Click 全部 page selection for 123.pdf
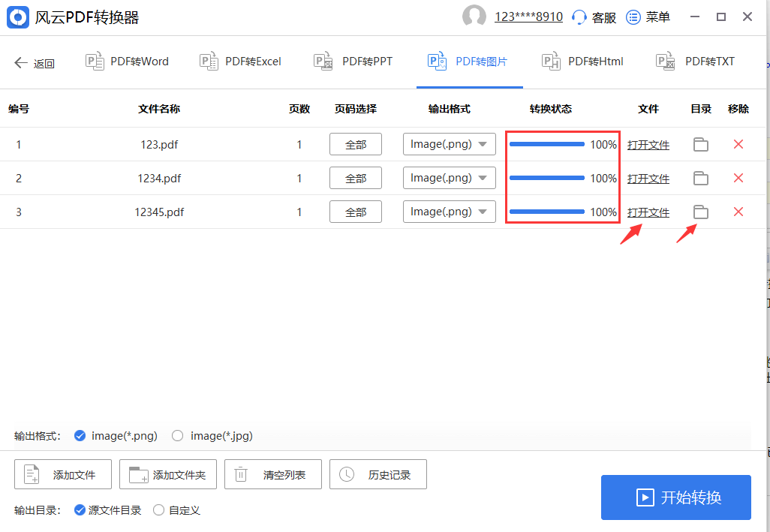Viewport: 770px width, 532px height. [x=356, y=144]
